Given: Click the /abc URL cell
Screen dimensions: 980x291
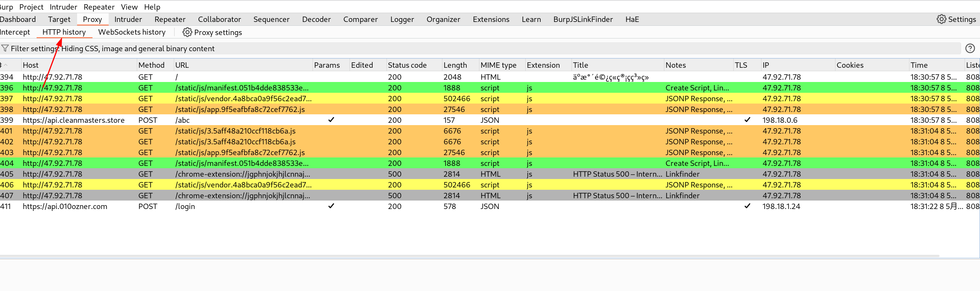Looking at the screenshot, I should point(243,120).
